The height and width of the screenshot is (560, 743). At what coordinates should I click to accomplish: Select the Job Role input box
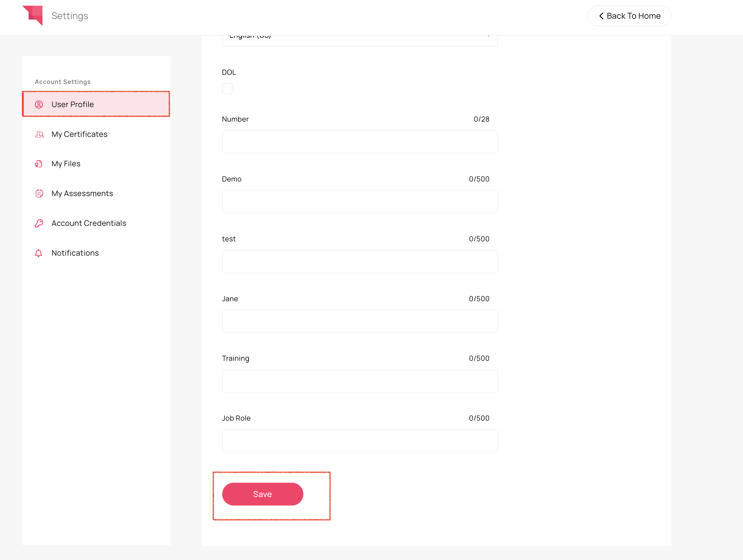pos(359,441)
